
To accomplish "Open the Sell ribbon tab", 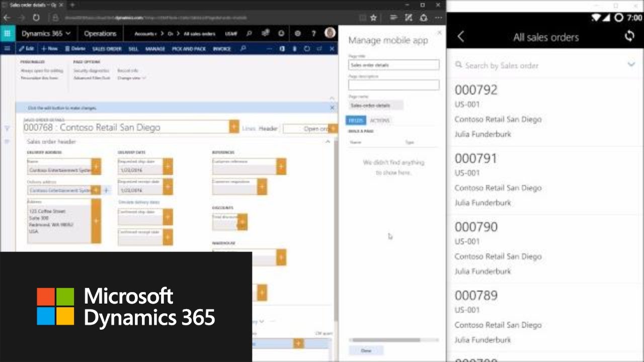I will coord(133,49).
